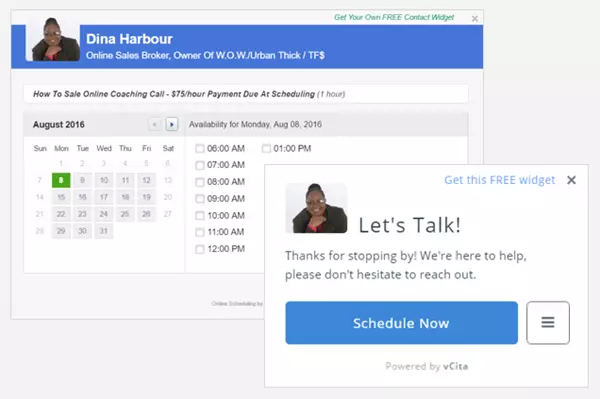Check the 12:00 PM time slot
600x399 pixels.
pos(200,249)
